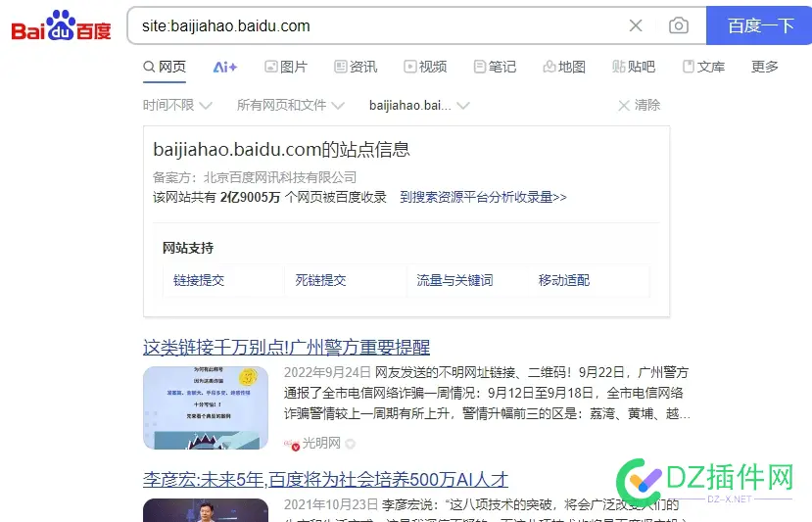
Task: Click the 2亿9005万 indexed pages count
Action: (250, 197)
